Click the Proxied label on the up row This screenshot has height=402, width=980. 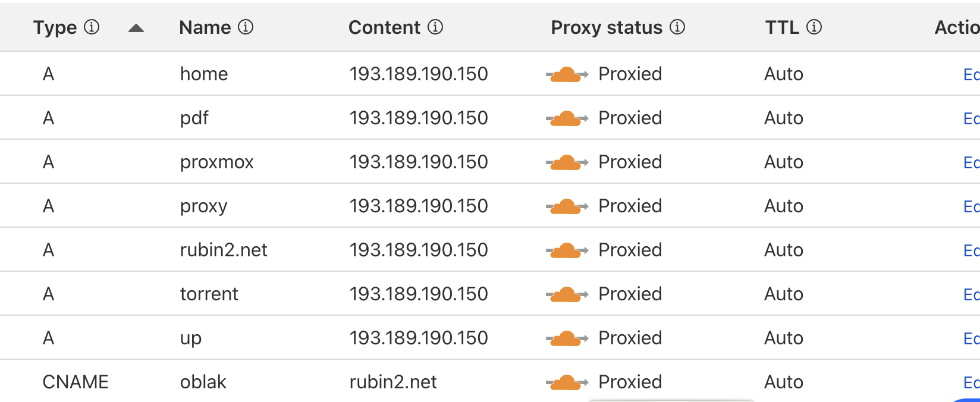pos(630,338)
